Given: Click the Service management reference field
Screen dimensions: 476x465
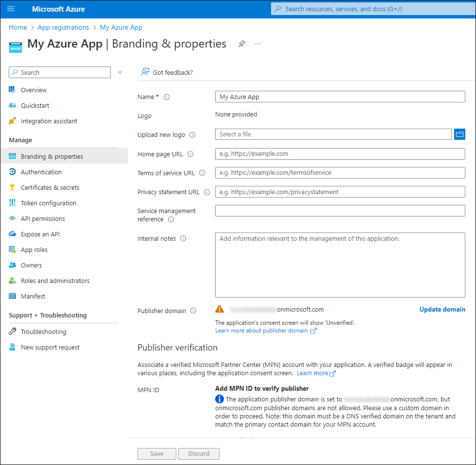Looking at the screenshot, I should tap(340, 211).
